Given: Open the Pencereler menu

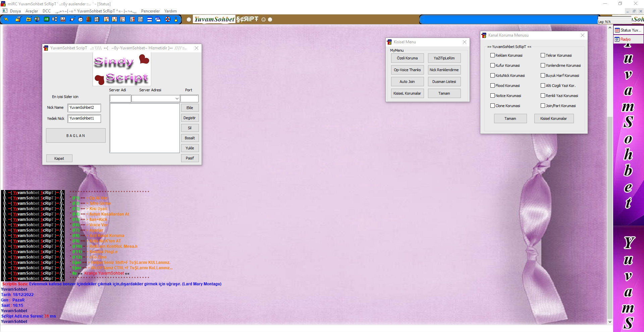Looking at the screenshot, I should tap(150, 11).
